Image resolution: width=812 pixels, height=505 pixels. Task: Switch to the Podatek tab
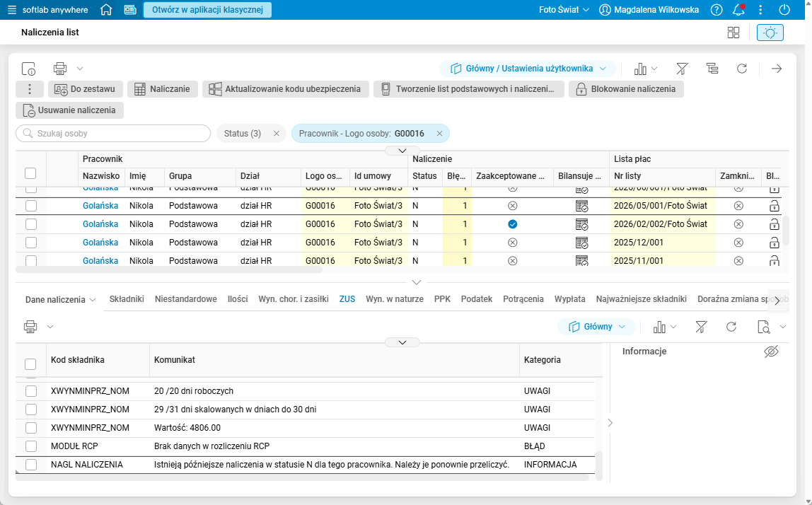[477, 299]
